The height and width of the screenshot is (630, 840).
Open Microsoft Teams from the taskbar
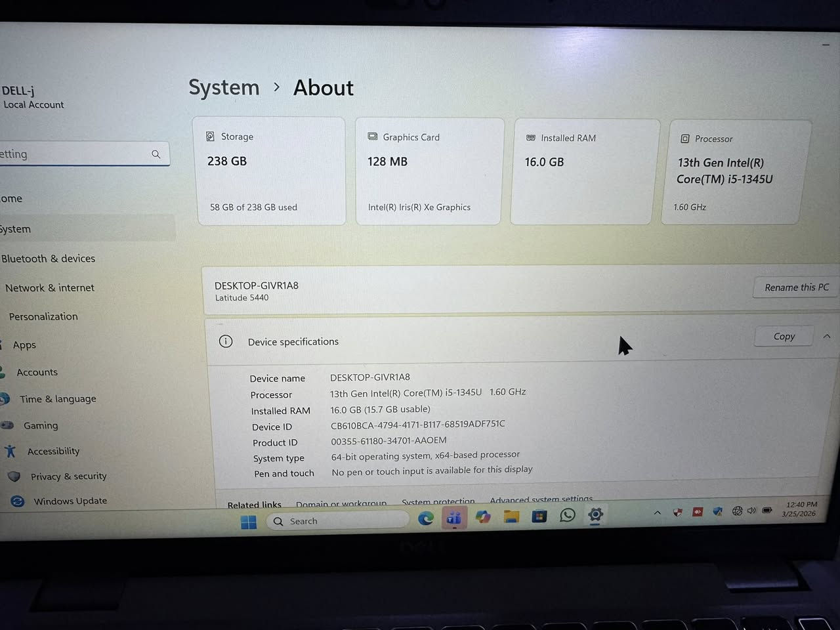(453, 517)
